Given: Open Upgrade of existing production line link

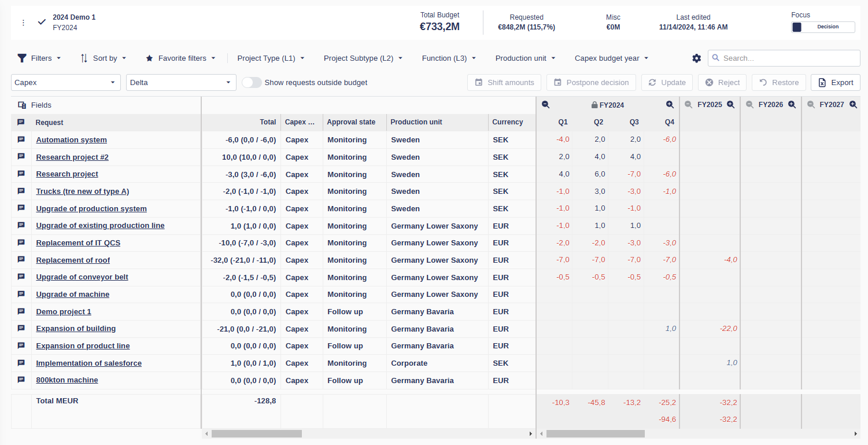Looking at the screenshot, I should (x=100, y=225).
